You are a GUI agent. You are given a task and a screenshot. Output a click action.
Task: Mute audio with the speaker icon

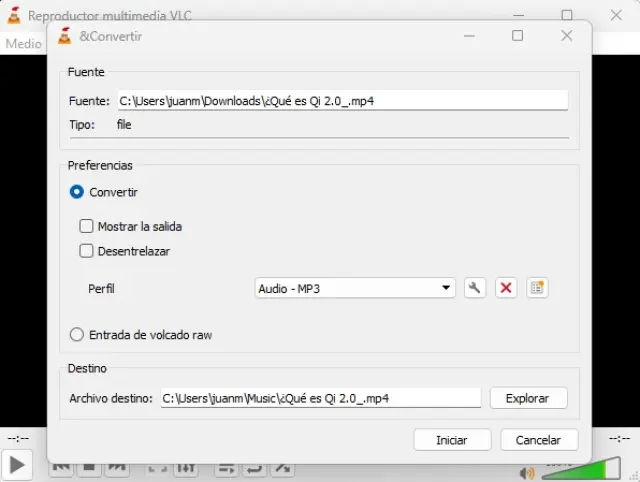click(x=527, y=472)
